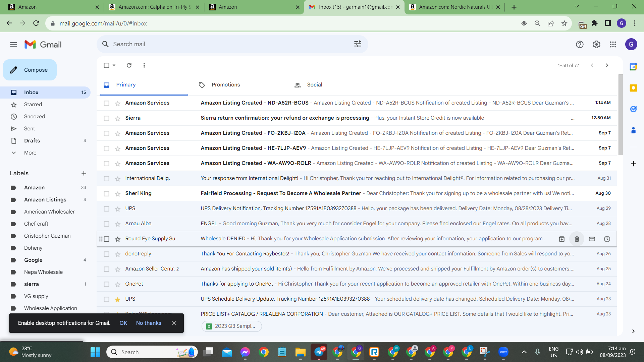644x362 pixels.
Task: Open Google Contacts side panel icon
Action: pos(633,130)
